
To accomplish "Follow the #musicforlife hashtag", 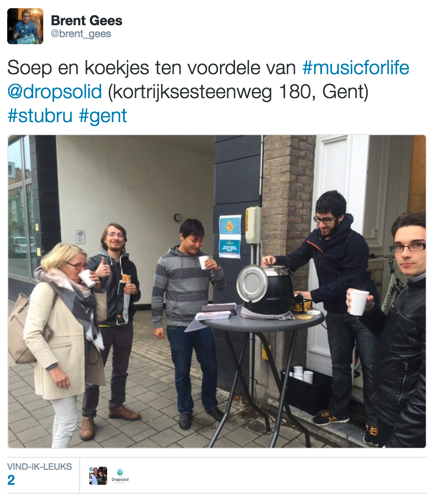I will (355, 68).
